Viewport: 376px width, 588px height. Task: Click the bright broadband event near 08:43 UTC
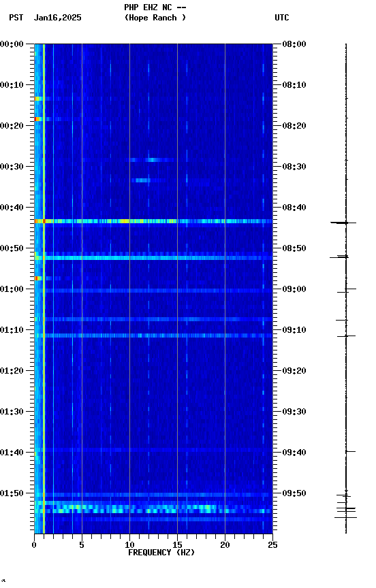[x=153, y=221]
